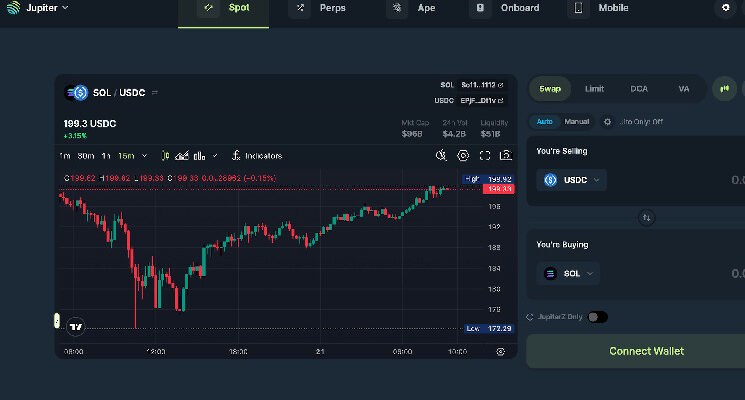Click the Low 172.29 price label
Image resolution: width=745 pixels, height=400 pixels.
pyautogui.click(x=489, y=329)
